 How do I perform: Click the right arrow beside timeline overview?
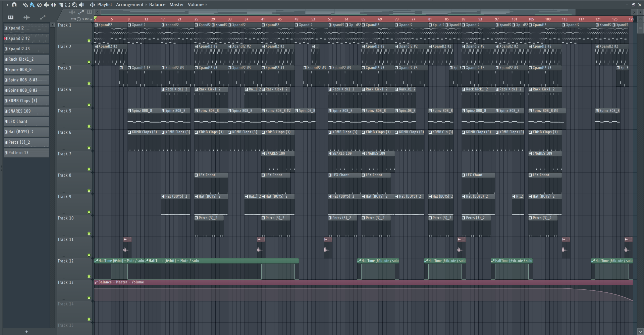point(634,12)
